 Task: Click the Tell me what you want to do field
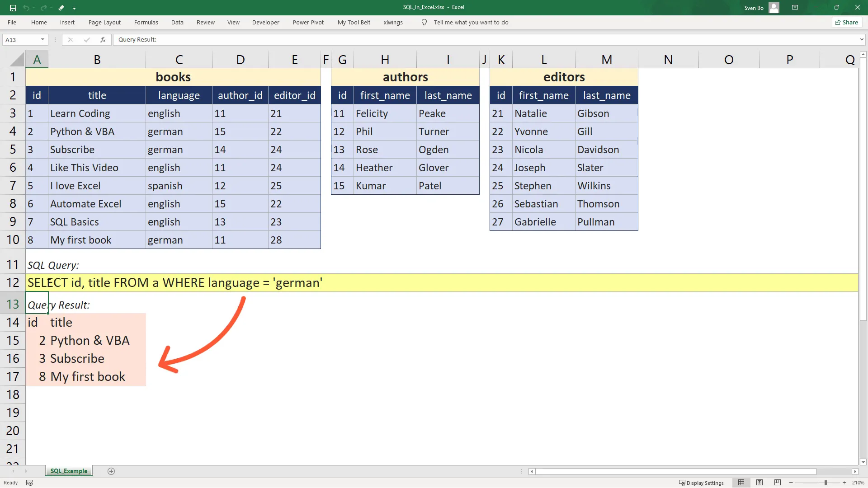472,22
